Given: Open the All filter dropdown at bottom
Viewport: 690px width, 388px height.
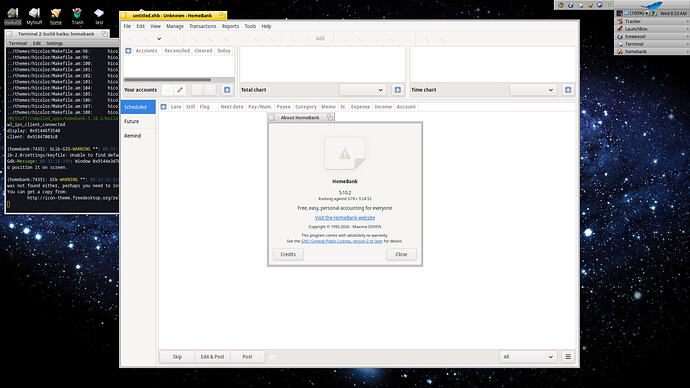Looking at the screenshot, I should pyautogui.click(x=528, y=356).
